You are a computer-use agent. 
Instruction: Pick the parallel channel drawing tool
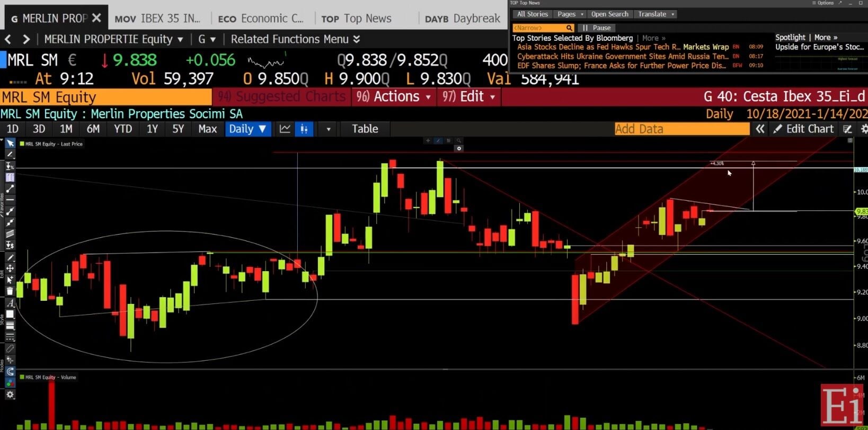coord(10,234)
